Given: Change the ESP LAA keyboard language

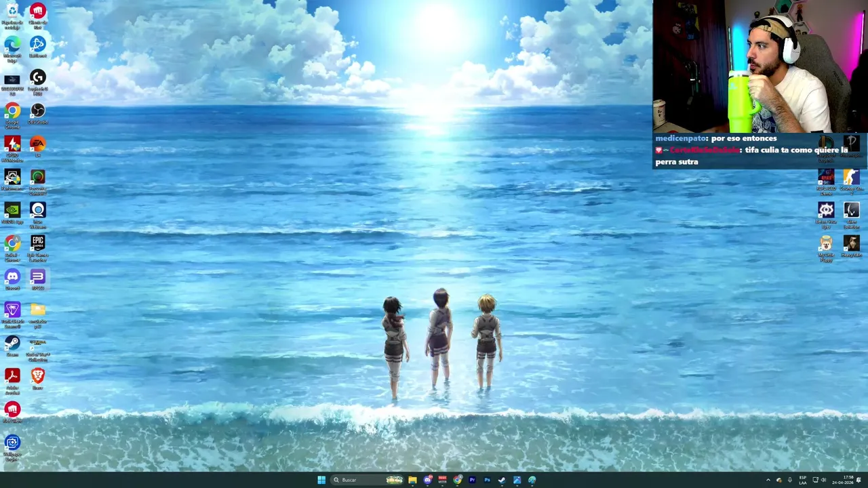Looking at the screenshot, I should tap(803, 480).
